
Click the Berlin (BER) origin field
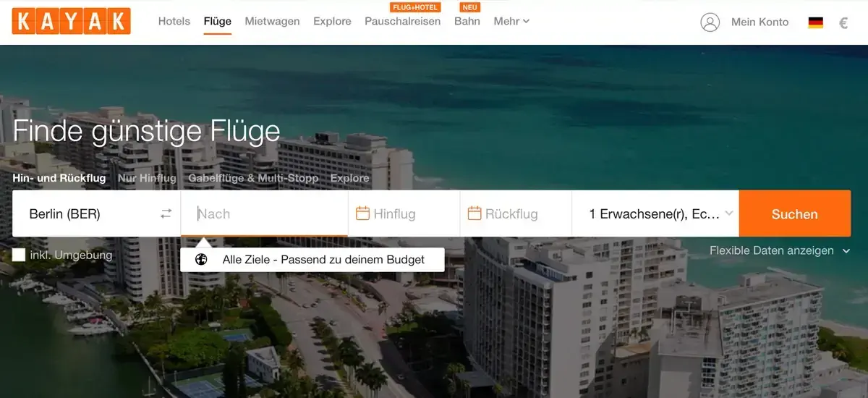96,213
